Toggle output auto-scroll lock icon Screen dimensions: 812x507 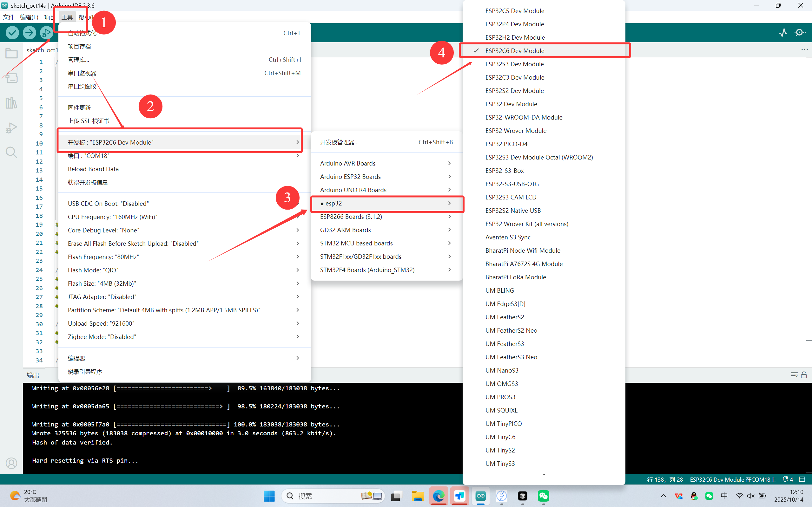click(804, 375)
